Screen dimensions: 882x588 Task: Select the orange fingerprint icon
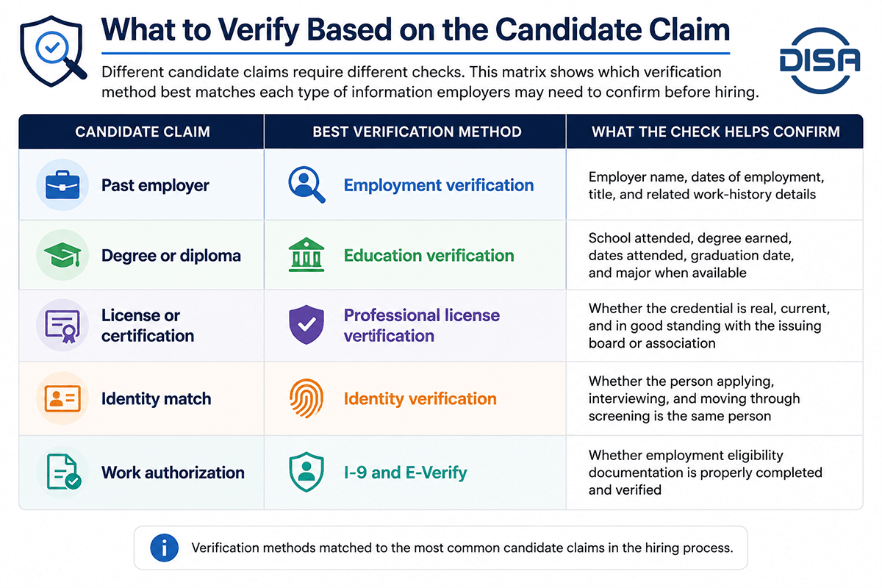(306, 399)
